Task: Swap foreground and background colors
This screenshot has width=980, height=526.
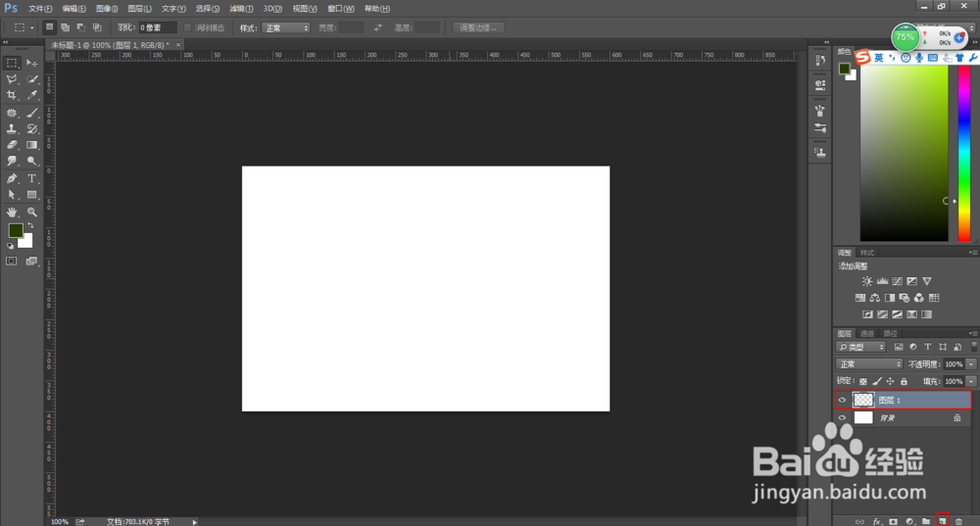Action: 30,225
